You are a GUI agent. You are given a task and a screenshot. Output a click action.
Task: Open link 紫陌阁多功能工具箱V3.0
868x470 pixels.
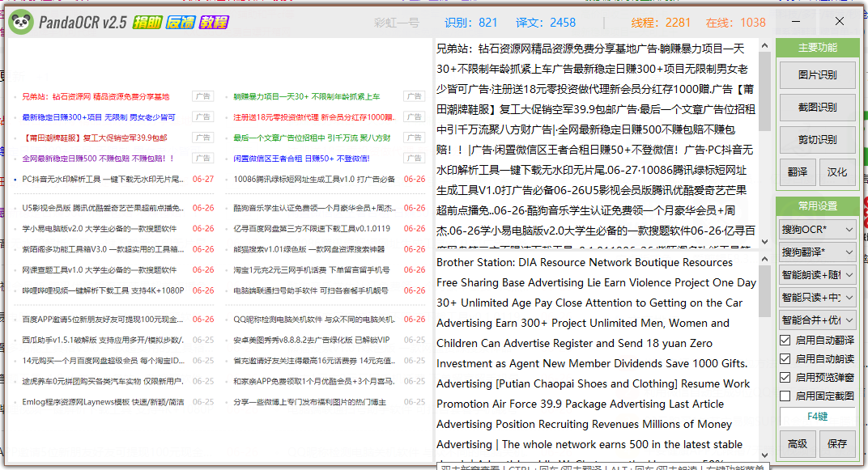(102, 249)
